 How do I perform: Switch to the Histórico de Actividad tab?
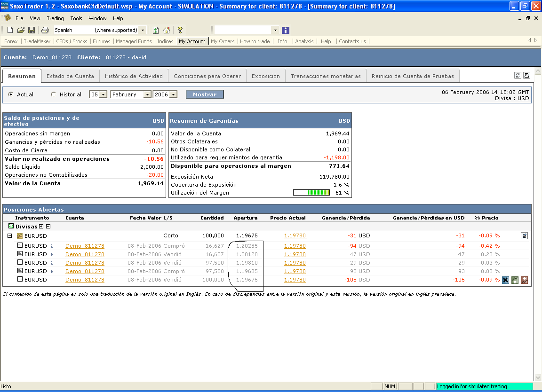[x=134, y=76]
